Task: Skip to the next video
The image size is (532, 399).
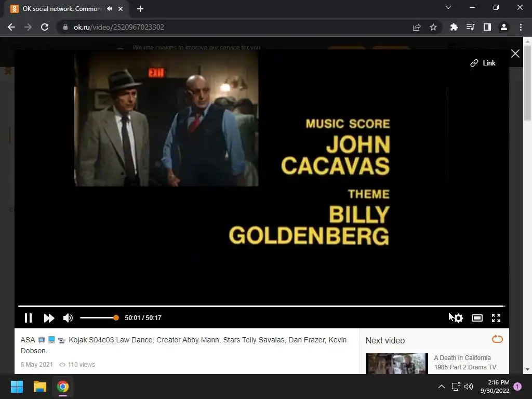Action: [49, 318]
